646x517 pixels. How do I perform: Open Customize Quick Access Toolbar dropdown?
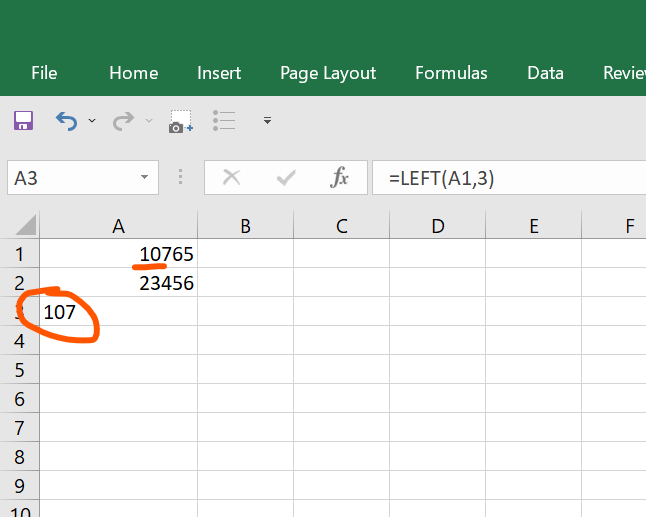coord(267,120)
